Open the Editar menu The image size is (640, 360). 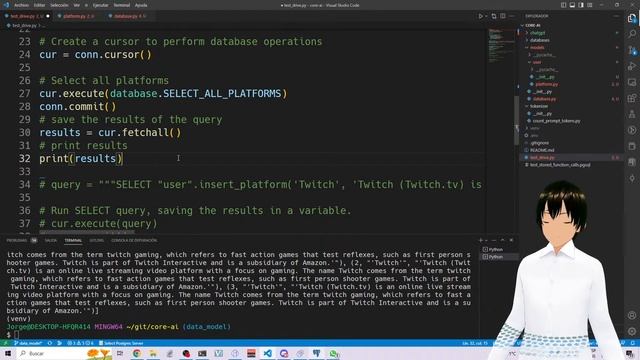tap(39, 5)
